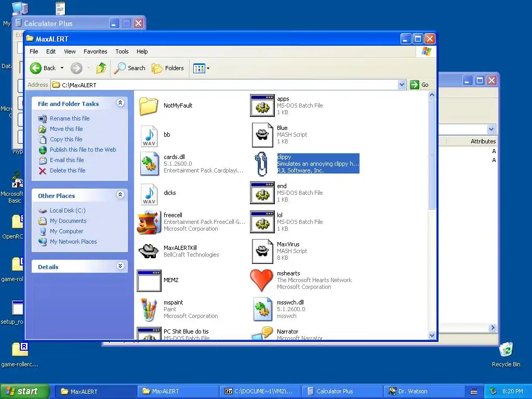Screen dimensions: 532x399
Task: Toggle the Folders pane
Action: pos(168,68)
